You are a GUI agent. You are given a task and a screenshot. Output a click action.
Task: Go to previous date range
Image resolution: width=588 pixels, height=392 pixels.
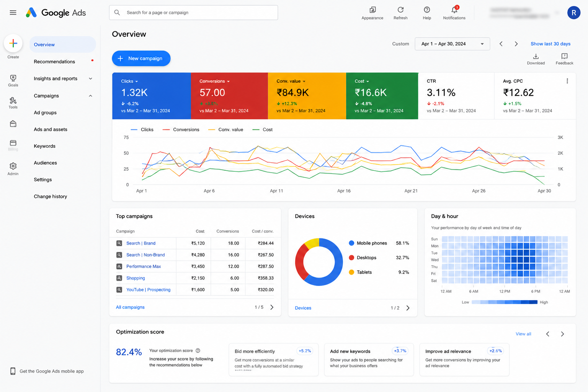pos(501,44)
